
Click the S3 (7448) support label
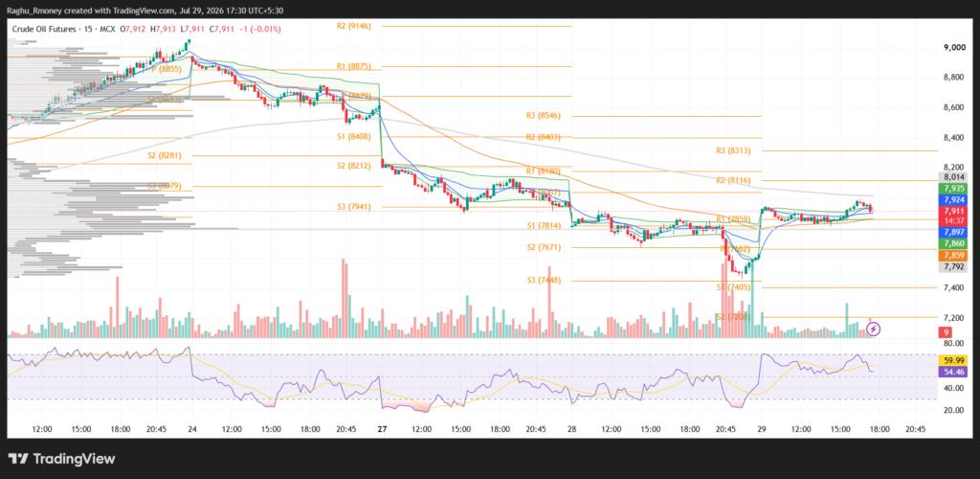(545, 280)
